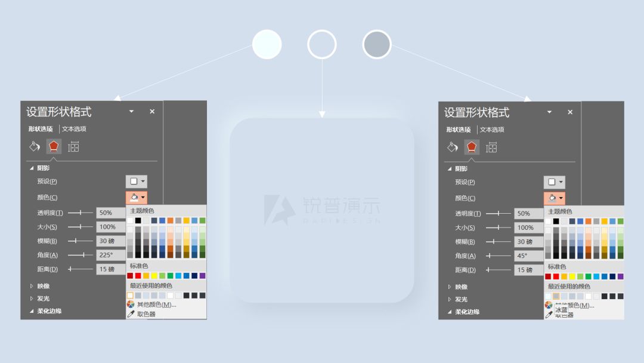Switch to 形状选项 tab in right panel

coord(459,130)
